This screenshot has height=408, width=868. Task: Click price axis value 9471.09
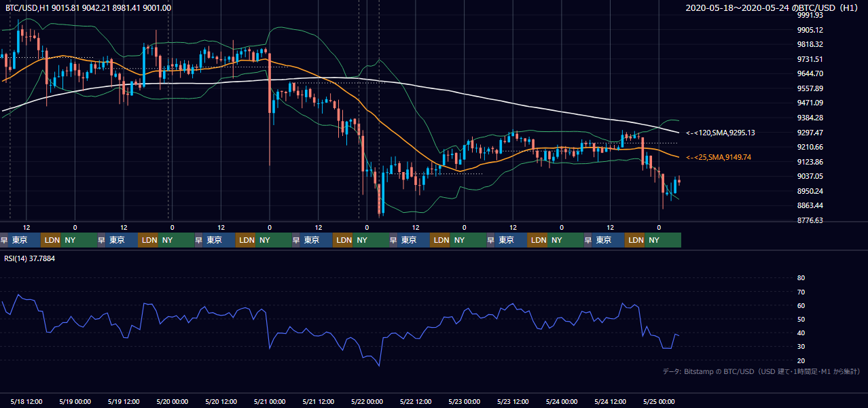810,103
